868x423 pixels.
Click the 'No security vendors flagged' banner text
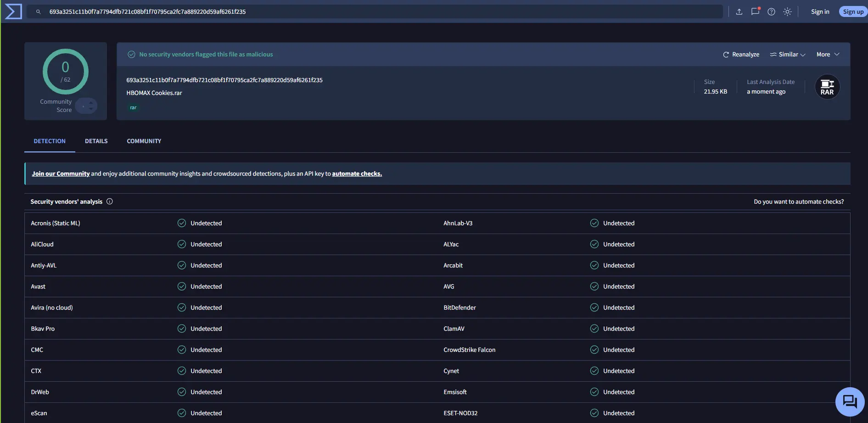pyautogui.click(x=206, y=55)
